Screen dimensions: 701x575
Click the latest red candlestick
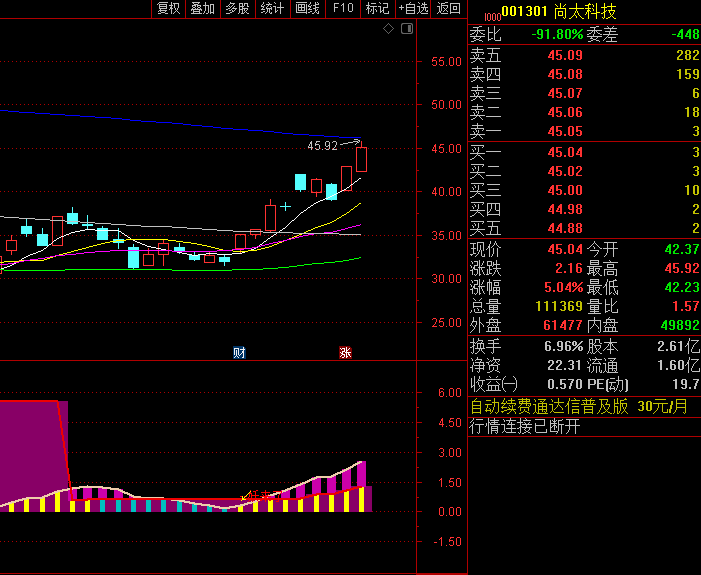point(362,159)
